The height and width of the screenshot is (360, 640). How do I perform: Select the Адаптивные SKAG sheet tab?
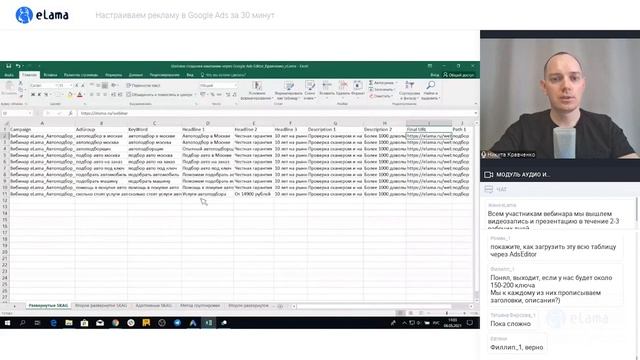153,306
